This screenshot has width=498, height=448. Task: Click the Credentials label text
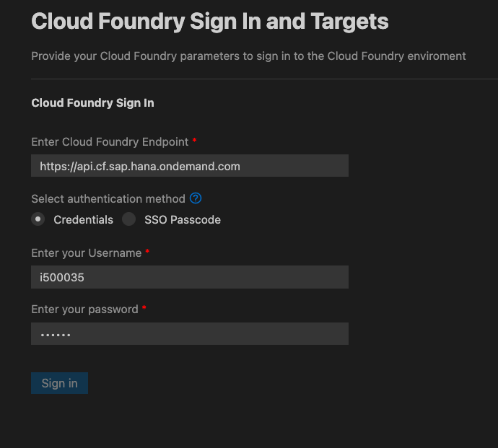83,220
